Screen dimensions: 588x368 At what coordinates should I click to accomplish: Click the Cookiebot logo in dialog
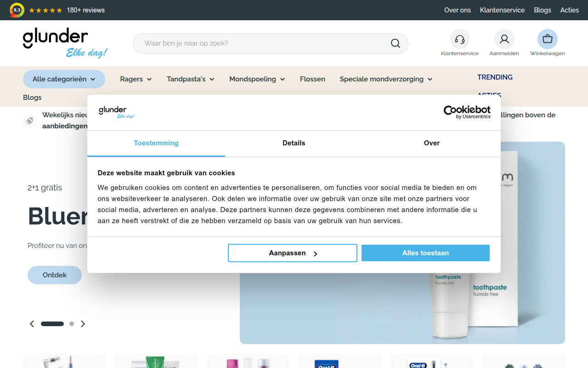[x=467, y=112]
